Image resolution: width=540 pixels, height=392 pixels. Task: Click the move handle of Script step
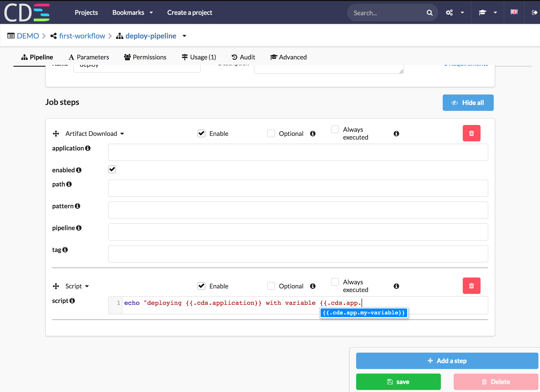coord(56,286)
